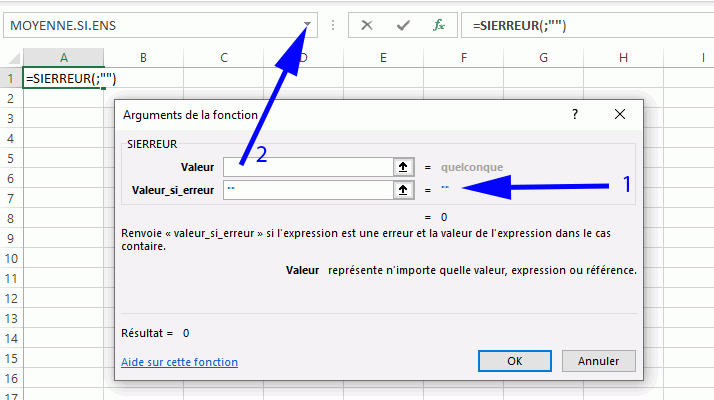Screen dimensions: 714x400
Task: Select column G header
Action: click(x=543, y=58)
